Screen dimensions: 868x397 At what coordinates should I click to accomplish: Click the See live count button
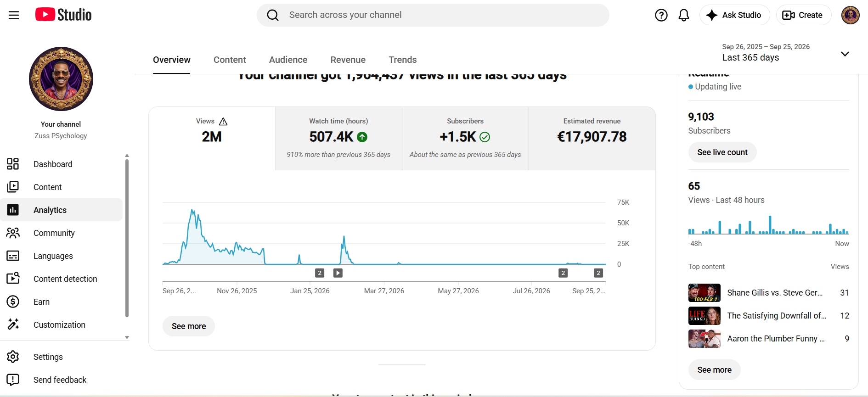[722, 152]
